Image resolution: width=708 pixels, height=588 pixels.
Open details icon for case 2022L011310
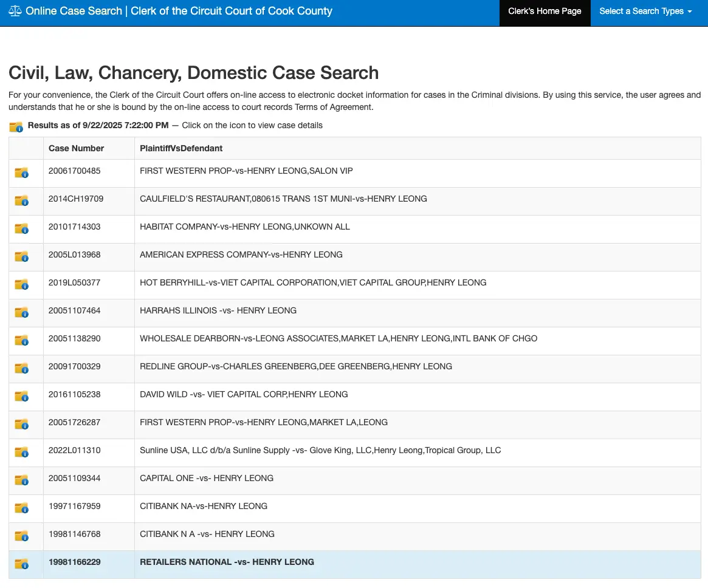(x=22, y=452)
